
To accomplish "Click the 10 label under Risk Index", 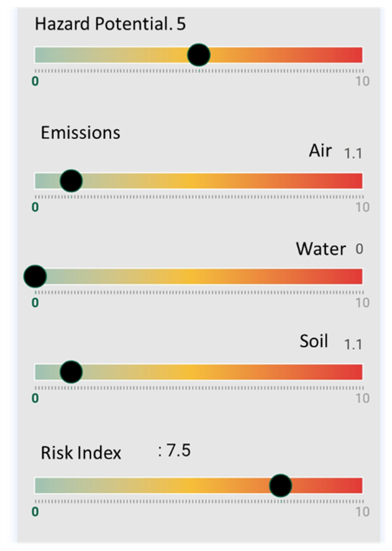I will click(x=362, y=512).
